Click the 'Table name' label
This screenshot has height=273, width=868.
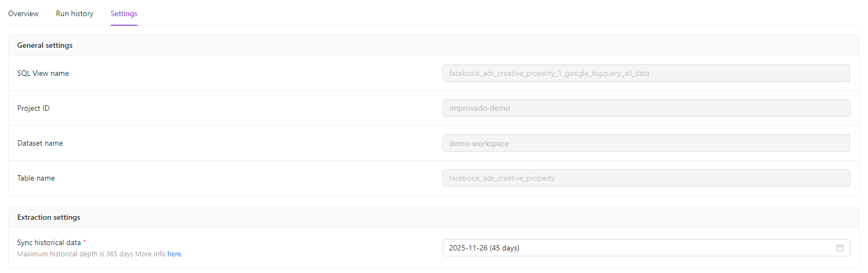36,178
